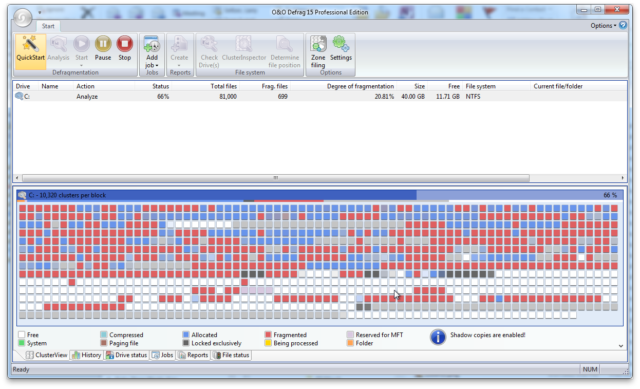Sort by Degree of fragmentation header
Image resolution: width=640 pixels, height=389 pixels.
point(360,86)
